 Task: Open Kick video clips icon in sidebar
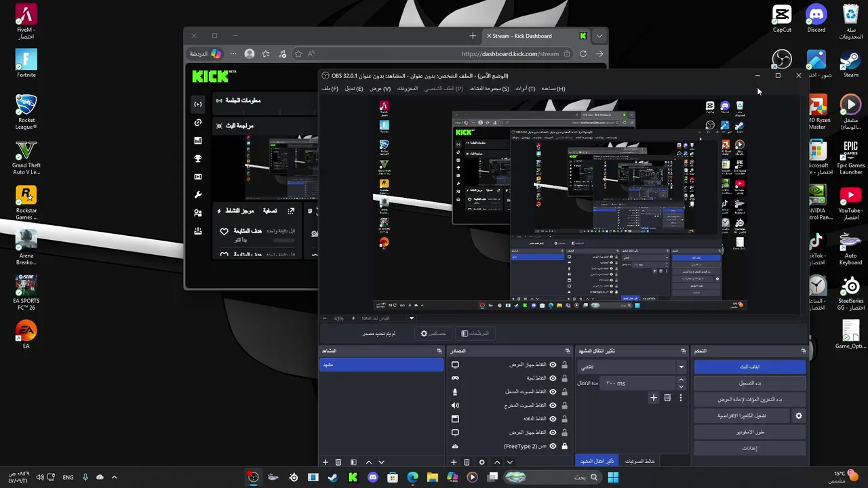[x=198, y=176]
